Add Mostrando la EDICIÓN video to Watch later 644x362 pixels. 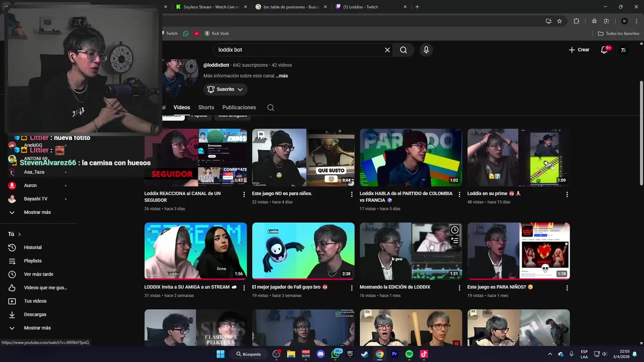coord(454,230)
